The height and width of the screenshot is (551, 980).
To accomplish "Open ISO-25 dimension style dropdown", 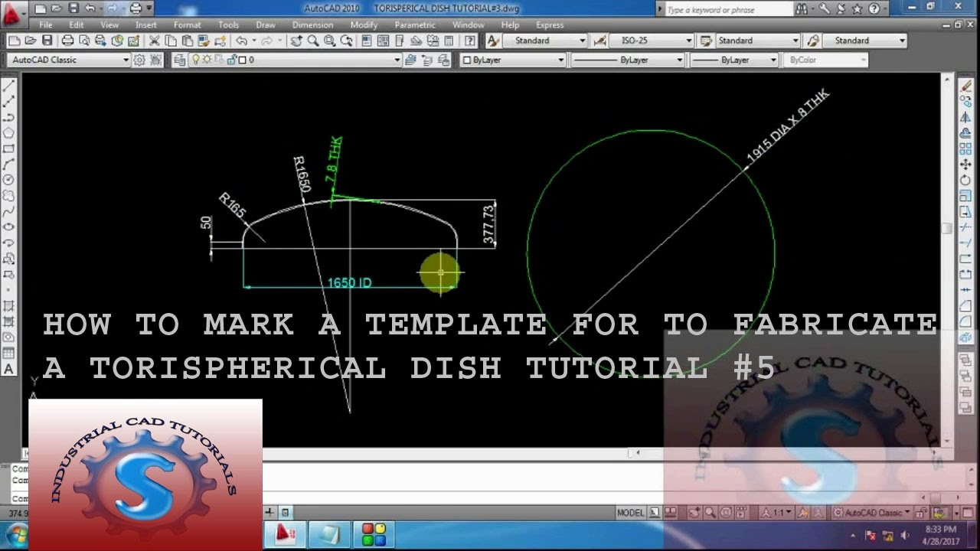I will 652,41.
